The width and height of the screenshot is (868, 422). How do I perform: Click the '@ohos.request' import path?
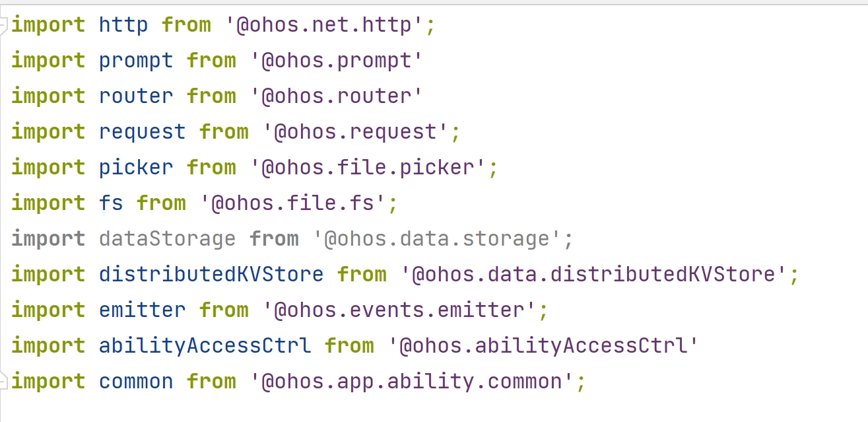pyautogui.click(x=355, y=132)
